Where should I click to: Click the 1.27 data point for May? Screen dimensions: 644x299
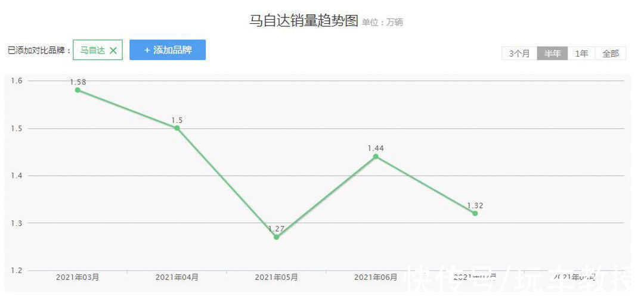[x=277, y=237]
